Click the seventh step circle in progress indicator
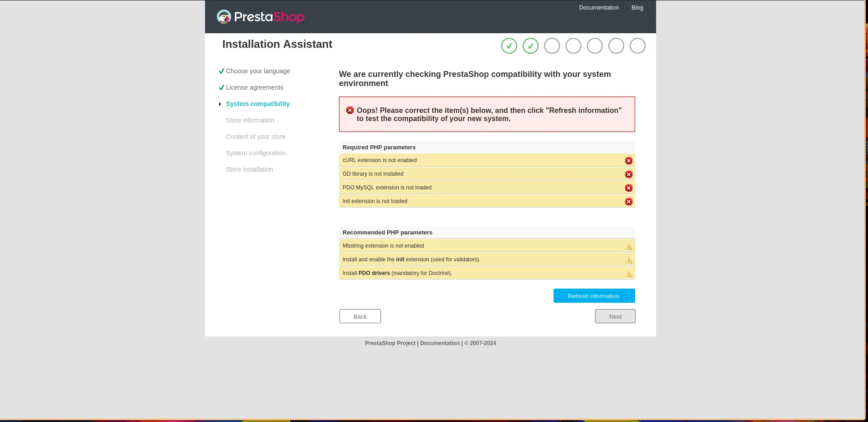 [637, 46]
